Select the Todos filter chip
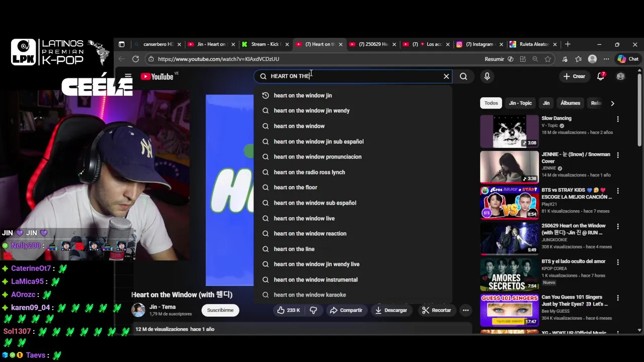This screenshot has height=362, width=644. point(491,103)
